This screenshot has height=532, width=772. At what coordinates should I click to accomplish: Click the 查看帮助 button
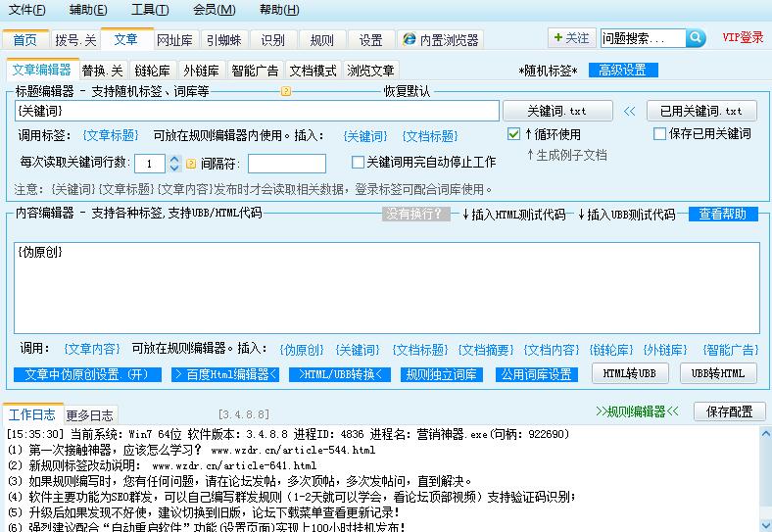click(723, 214)
